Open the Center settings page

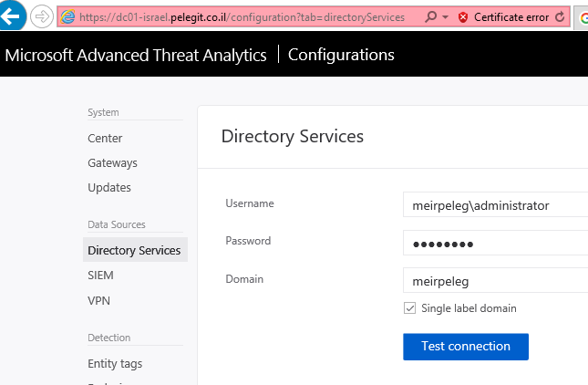(105, 138)
